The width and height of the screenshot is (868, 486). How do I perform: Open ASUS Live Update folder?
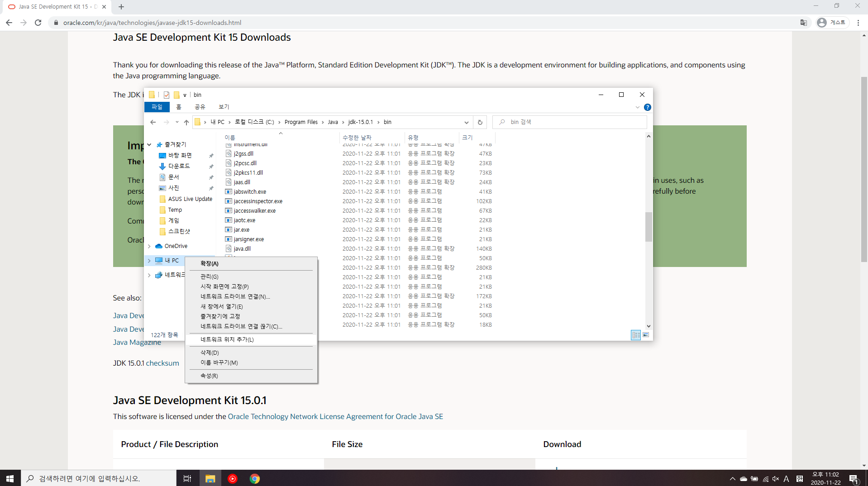[190, 199]
